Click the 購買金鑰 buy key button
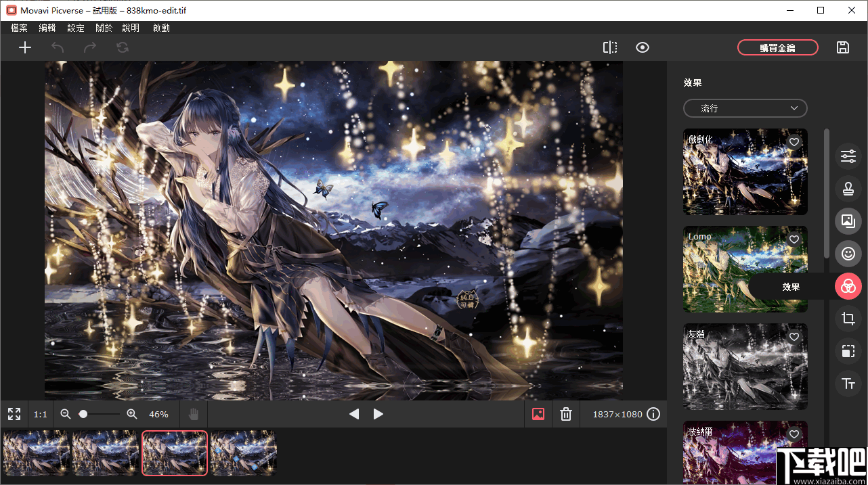 click(x=777, y=47)
